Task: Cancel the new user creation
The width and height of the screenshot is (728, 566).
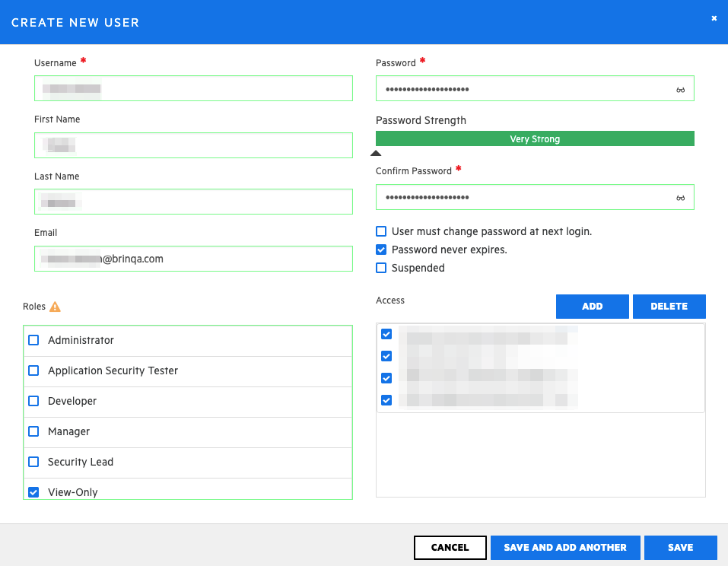Action: 450,548
